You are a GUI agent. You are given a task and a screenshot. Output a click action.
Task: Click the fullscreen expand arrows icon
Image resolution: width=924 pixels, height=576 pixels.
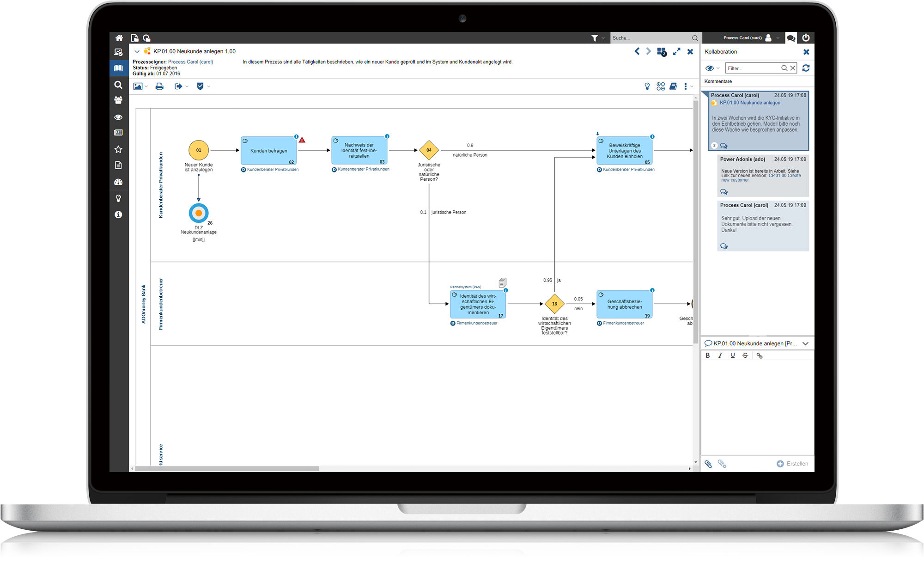tap(676, 52)
